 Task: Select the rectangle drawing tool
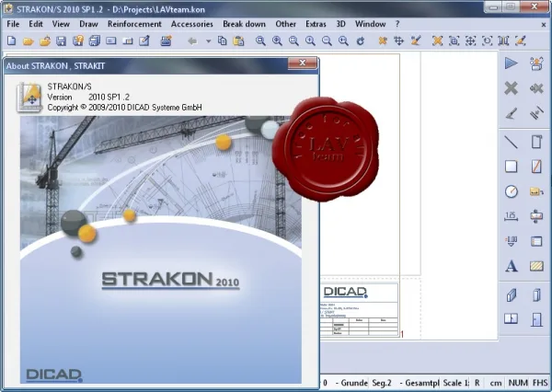(512, 167)
